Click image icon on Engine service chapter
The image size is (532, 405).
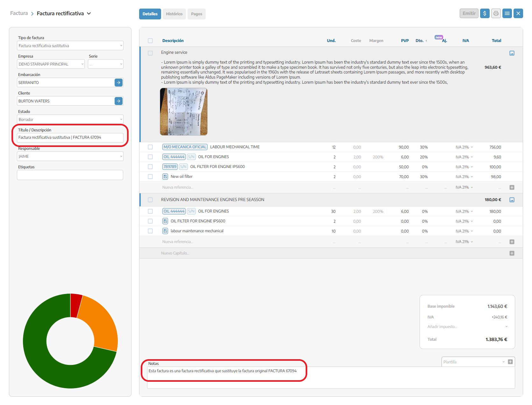pyautogui.click(x=512, y=53)
